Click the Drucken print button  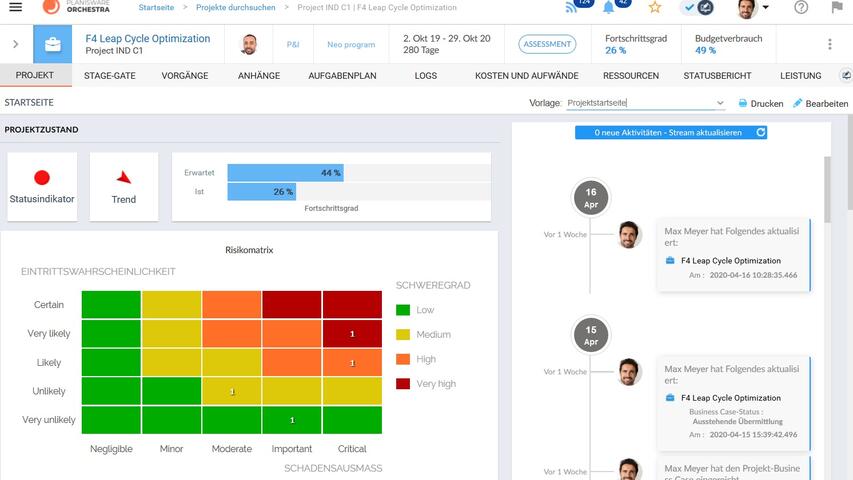(760, 103)
